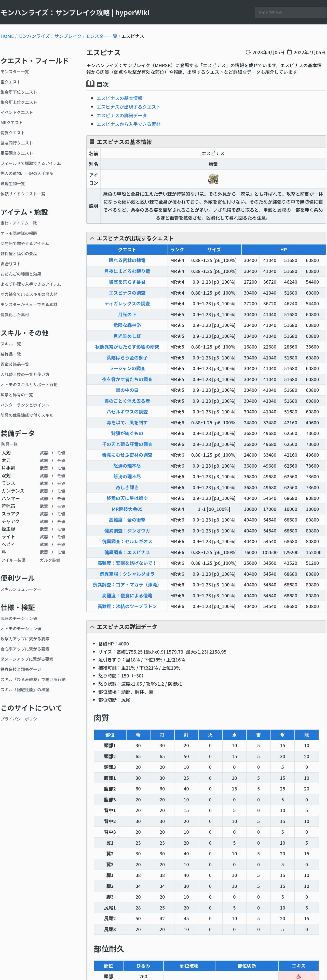Screen dimensions: 327x980
Task: Open sidebar 集会所上位クエスト link
Action: 19,102
